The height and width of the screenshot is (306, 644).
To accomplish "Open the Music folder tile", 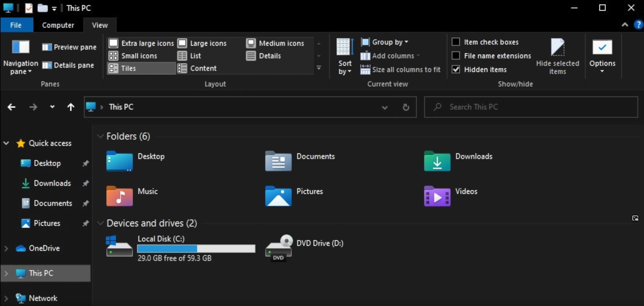I will [x=120, y=196].
